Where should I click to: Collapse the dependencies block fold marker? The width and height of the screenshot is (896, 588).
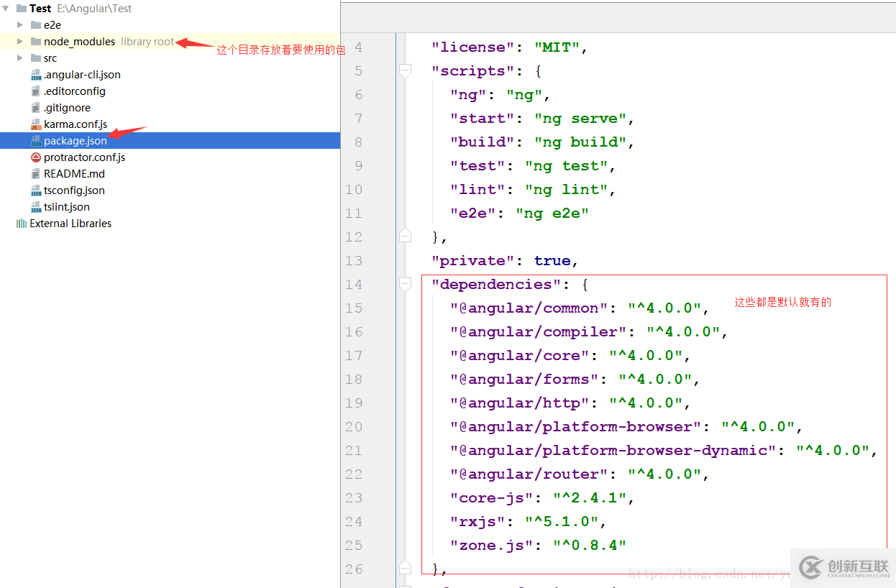point(405,284)
